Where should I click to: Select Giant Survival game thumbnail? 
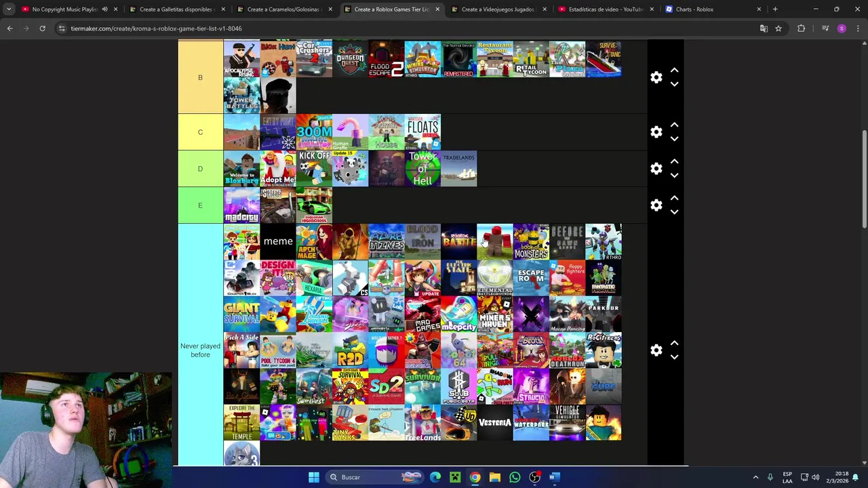pyautogui.click(x=241, y=314)
